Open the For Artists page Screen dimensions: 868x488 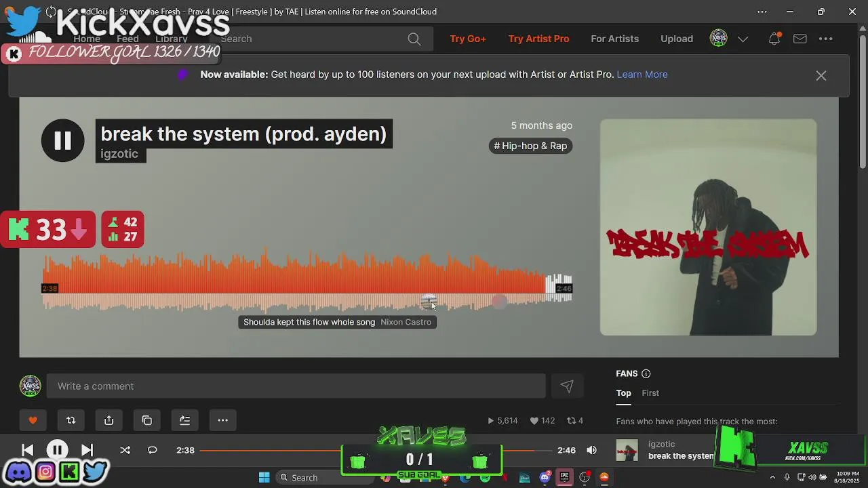[615, 39]
